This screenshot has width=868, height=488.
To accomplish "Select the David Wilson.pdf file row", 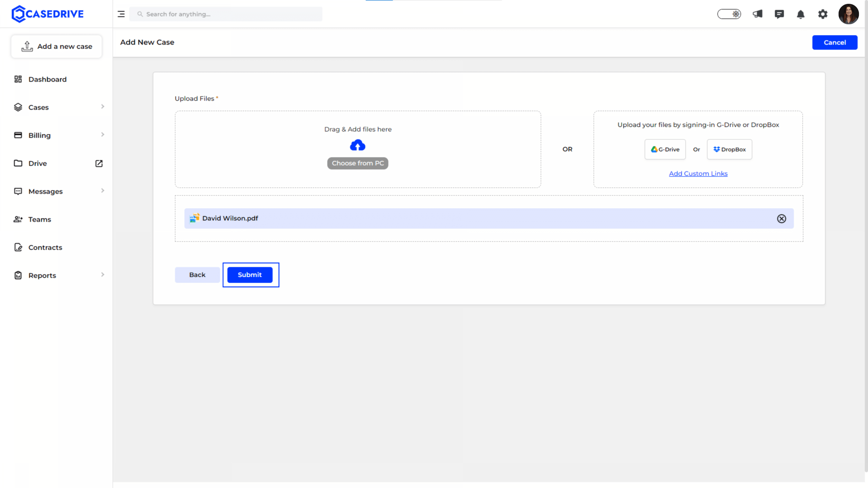I will (489, 218).
